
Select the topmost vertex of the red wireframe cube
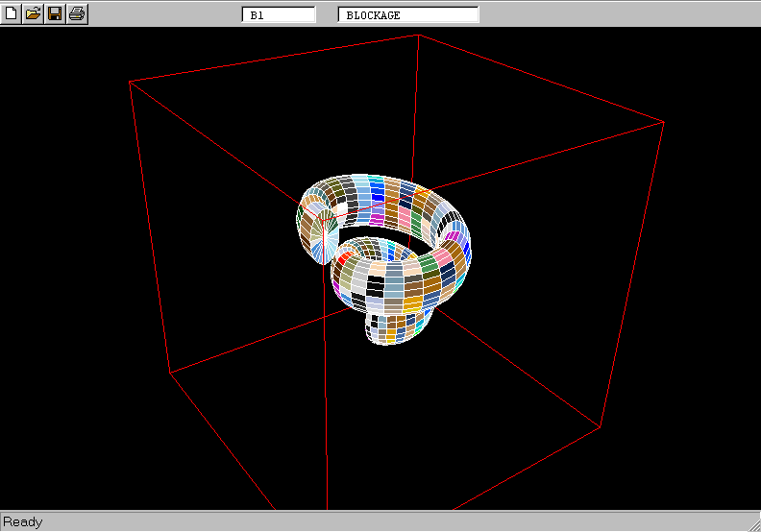click(x=418, y=35)
